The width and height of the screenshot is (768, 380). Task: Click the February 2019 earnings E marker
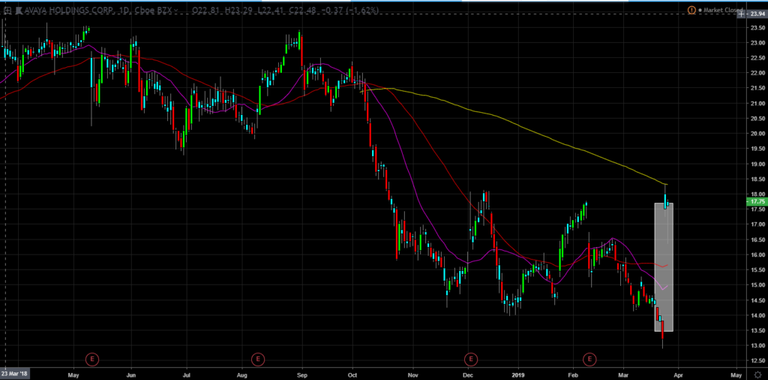(x=590, y=359)
